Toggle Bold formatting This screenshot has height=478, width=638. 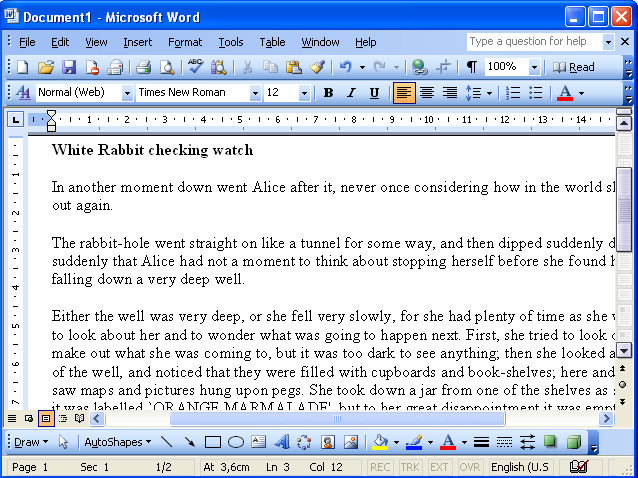[328, 93]
